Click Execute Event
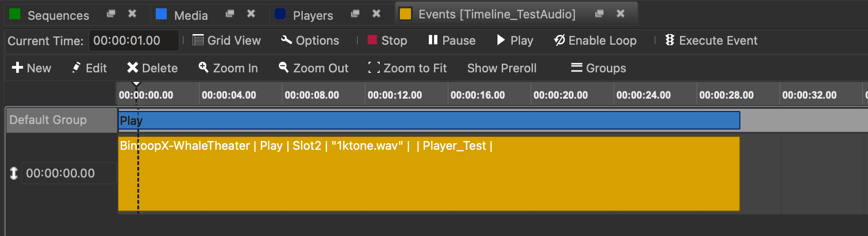868x236 pixels. [711, 41]
